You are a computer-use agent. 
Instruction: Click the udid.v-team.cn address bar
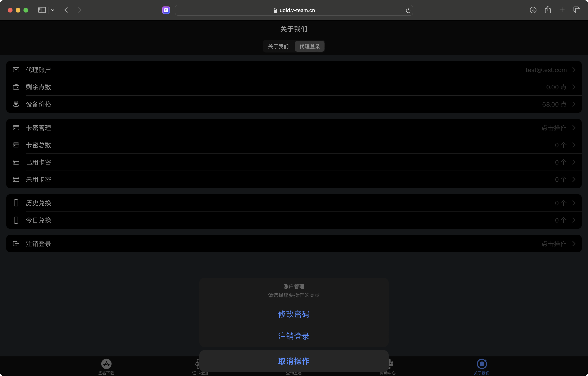(294, 10)
